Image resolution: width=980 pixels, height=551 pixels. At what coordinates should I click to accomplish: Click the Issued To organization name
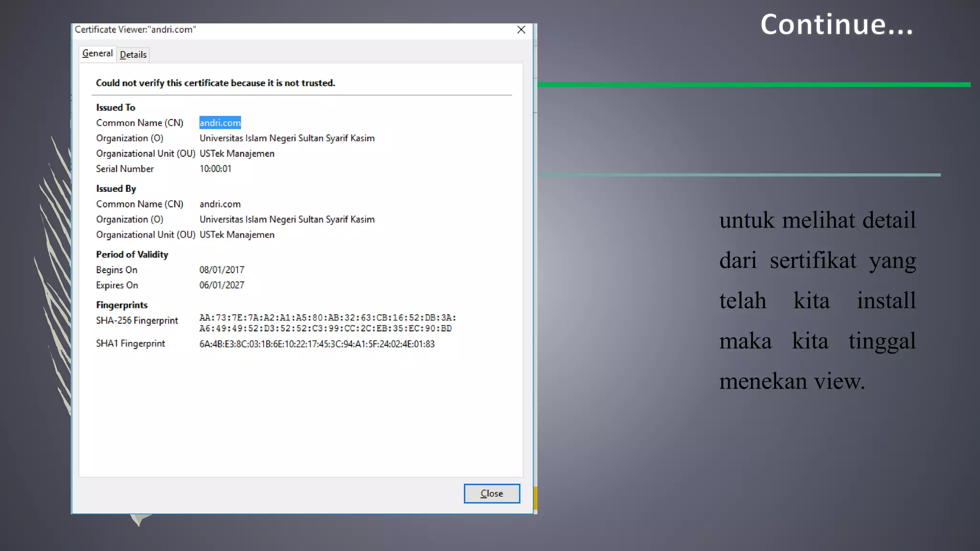tap(287, 138)
